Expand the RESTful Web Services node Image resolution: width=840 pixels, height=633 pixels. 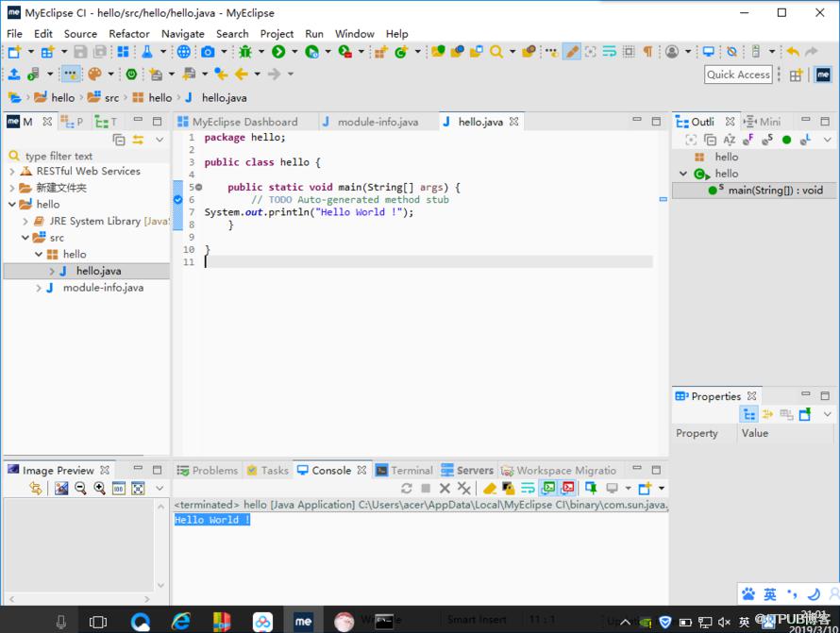coord(11,172)
